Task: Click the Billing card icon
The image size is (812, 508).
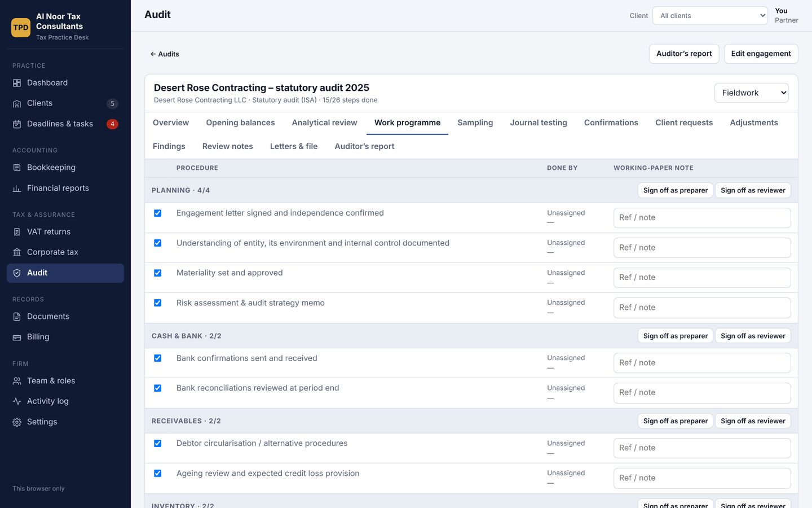Action: click(17, 337)
